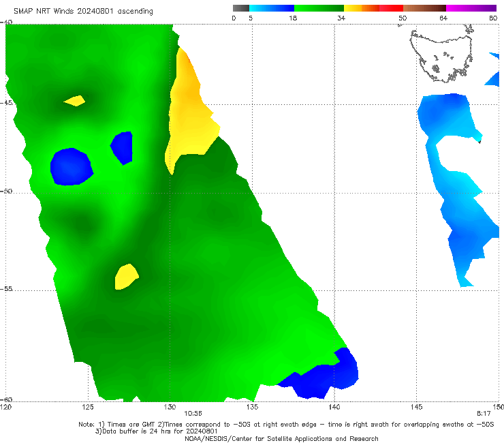Click the smaller blue wind patch near 127E 47S
The width and height of the screenshot is (504, 443).
point(123,147)
